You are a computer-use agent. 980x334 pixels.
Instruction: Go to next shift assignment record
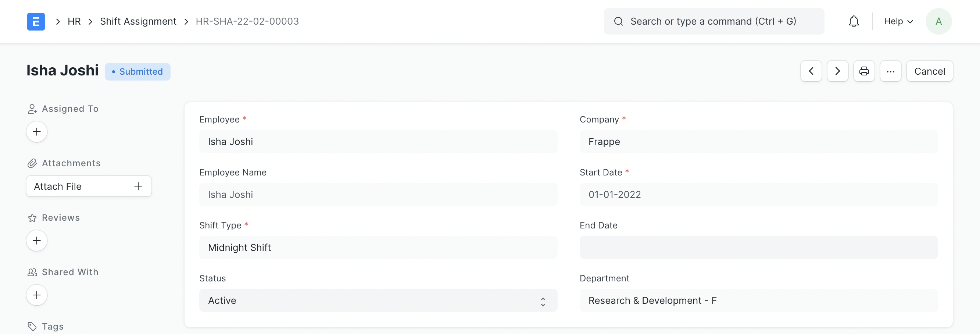(x=837, y=71)
